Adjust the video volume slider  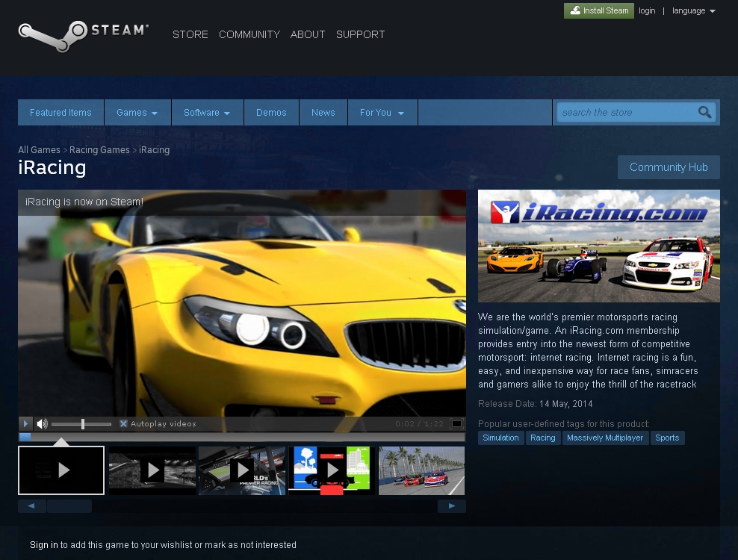tap(81, 424)
